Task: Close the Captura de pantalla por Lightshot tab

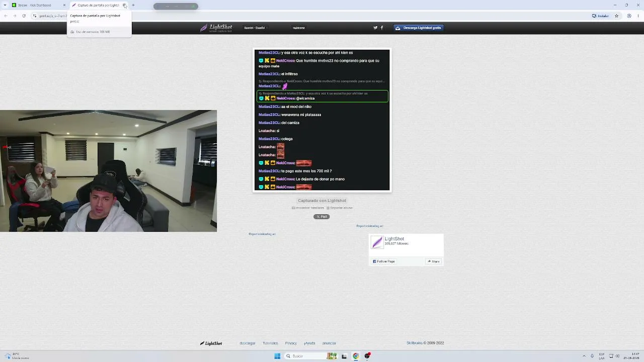Action: (x=124, y=5)
